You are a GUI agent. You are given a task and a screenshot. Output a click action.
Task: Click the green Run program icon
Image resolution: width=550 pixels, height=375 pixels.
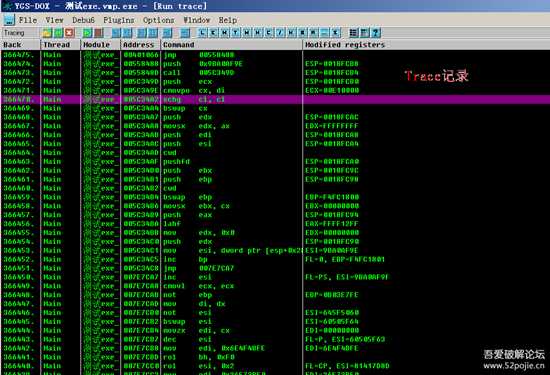point(87,33)
